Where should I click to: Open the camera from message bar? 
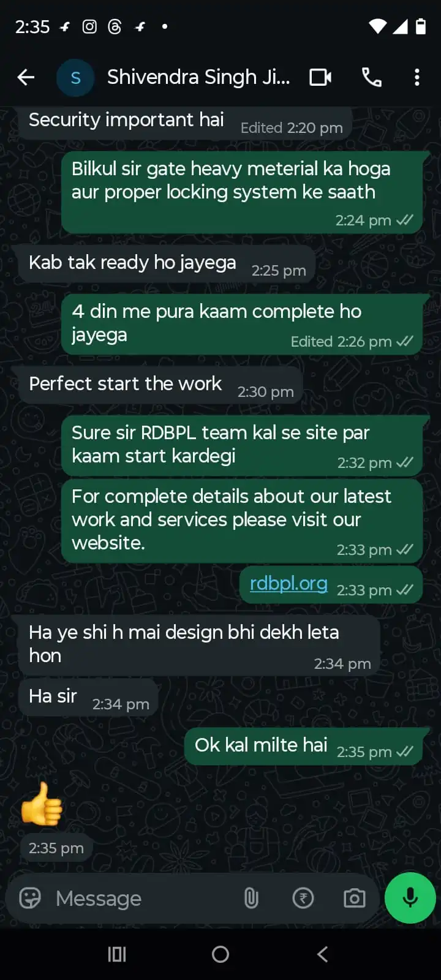(355, 898)
